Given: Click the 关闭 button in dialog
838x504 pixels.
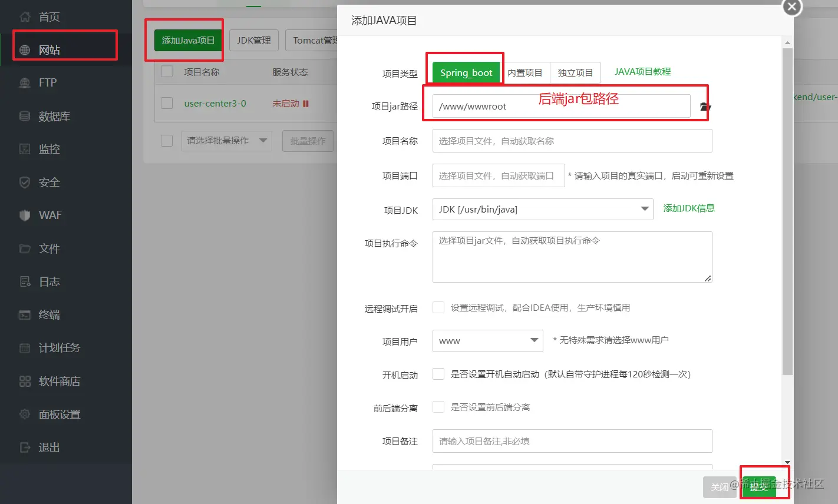Looking at the screenshot, I should coord(720,487).
